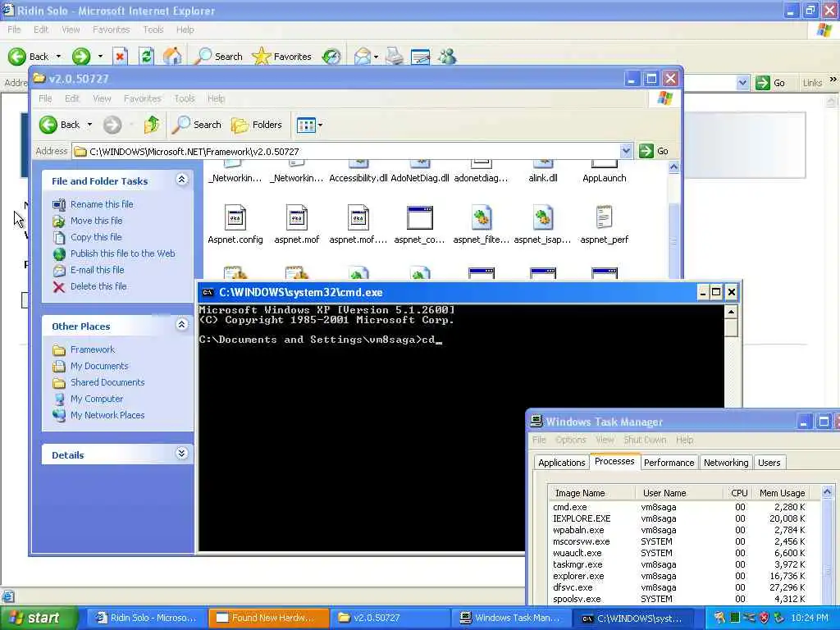Click Publish this file to the Web
This screenshot has height=630, width=840.
pos(123,253)
